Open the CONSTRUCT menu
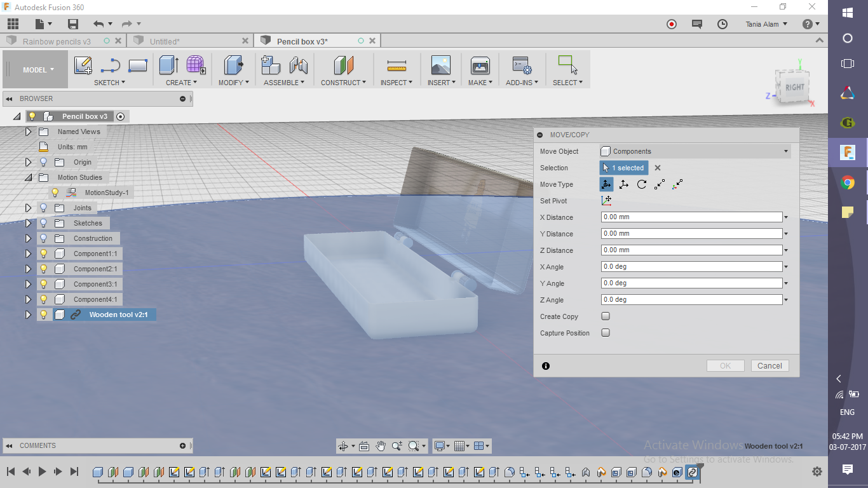This screenshot has height=488, width=868. tap(343, 83)
